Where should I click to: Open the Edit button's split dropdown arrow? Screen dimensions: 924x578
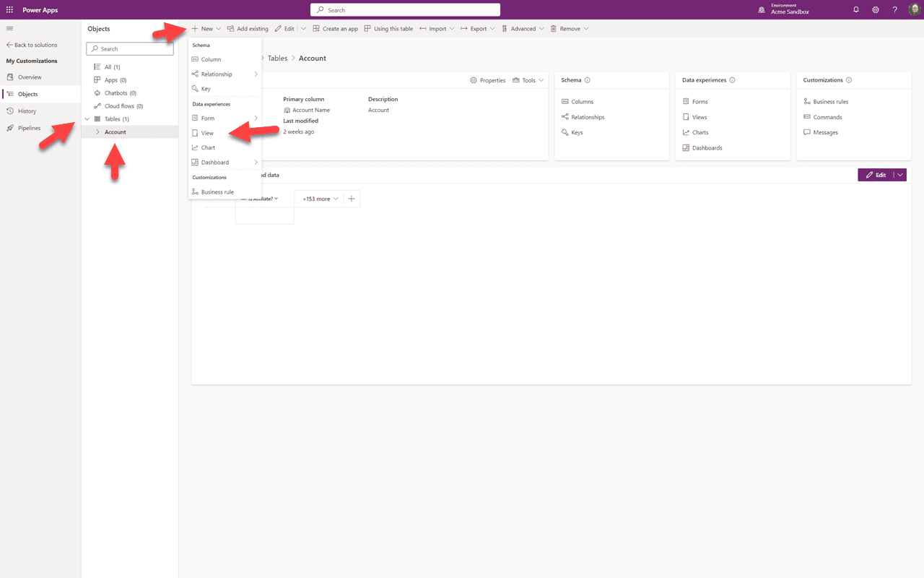pyautogui.click(x=901, y=174)
